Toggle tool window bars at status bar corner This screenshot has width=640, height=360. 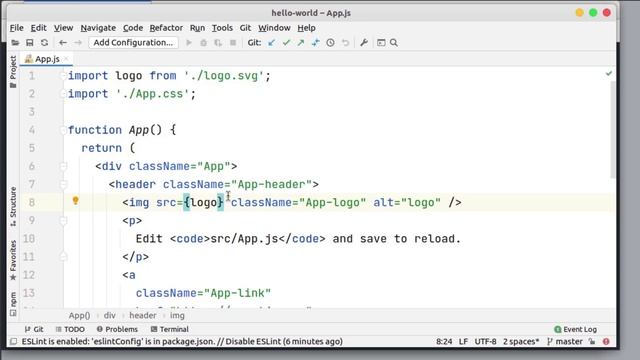coord(13,341)
